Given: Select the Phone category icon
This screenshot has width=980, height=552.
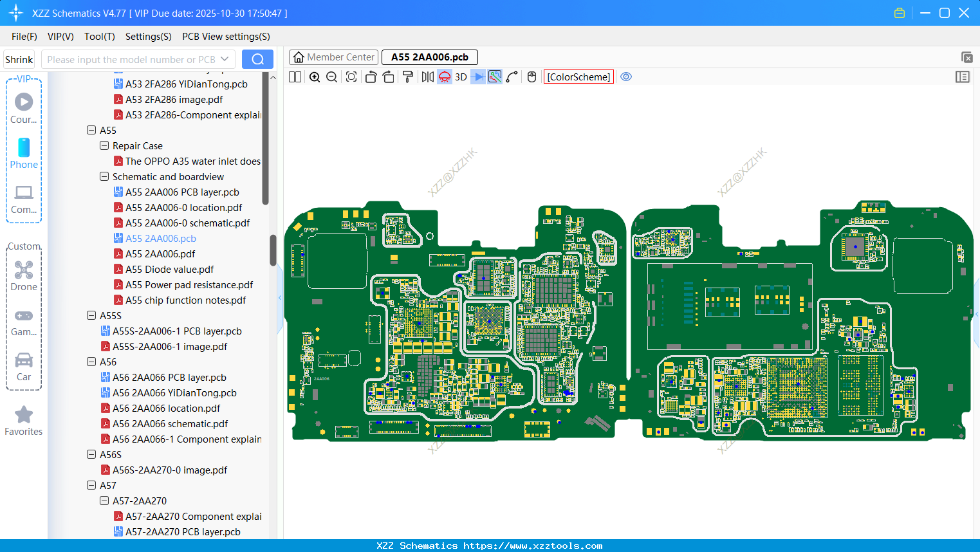Looking at the screenshot, I should tap(24, 153).
